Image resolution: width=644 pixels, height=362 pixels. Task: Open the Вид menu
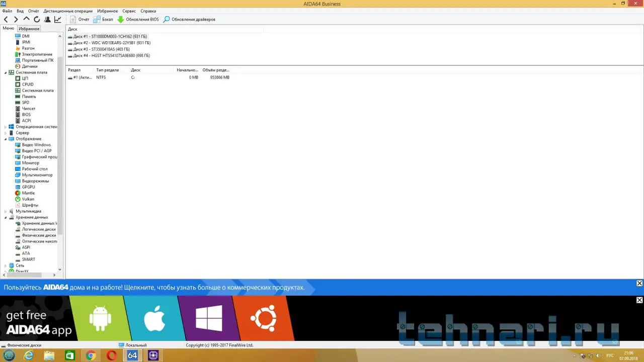pos(20,11)
